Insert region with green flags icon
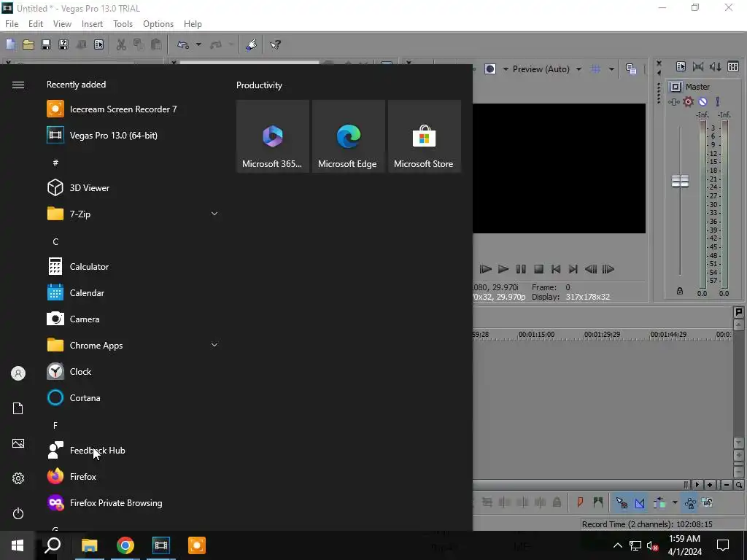Viewport: 747px width, 560px height. pyautogui.click(x=598, y=502)
